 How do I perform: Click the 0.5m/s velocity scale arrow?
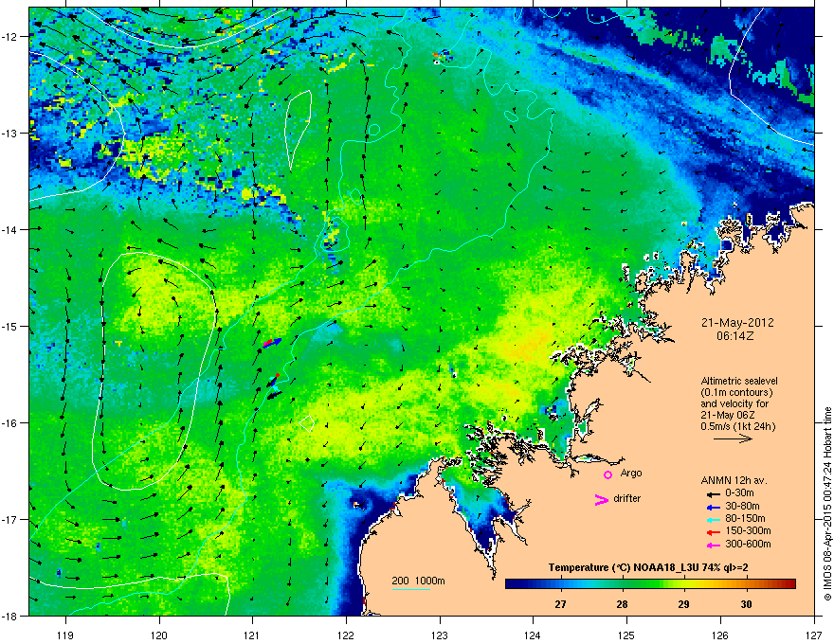[x=733, y=438]
